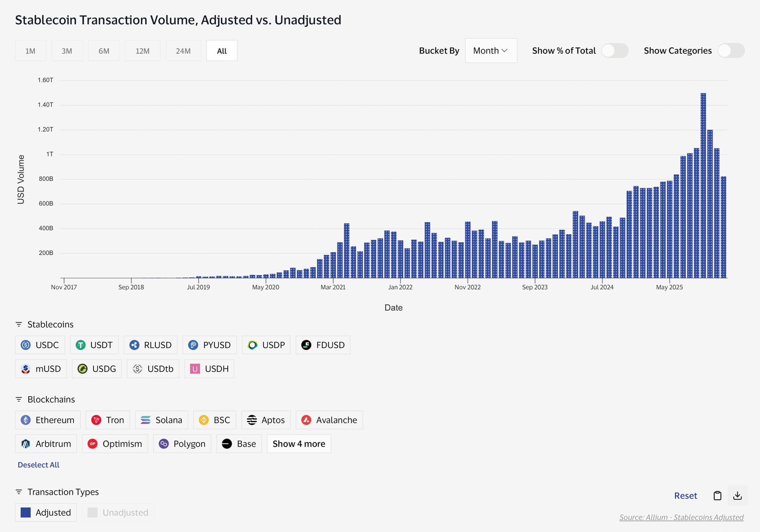Click the copy to clipboard icon
Image resolution: width=760 pixels, height=532 pixels.
click(717, 495)
